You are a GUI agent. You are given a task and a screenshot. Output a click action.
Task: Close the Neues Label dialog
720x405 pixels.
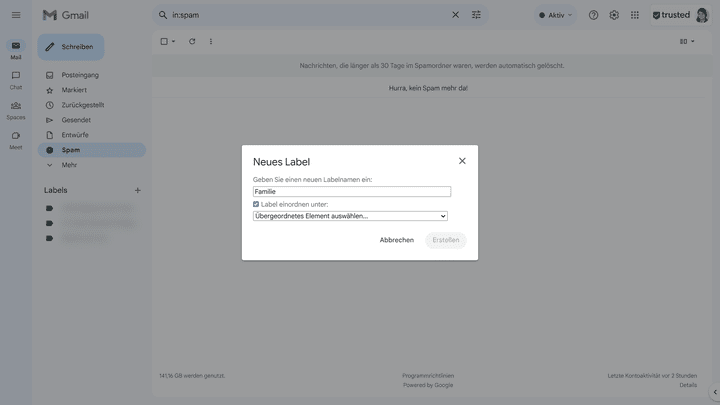click(x=462, y=161)
